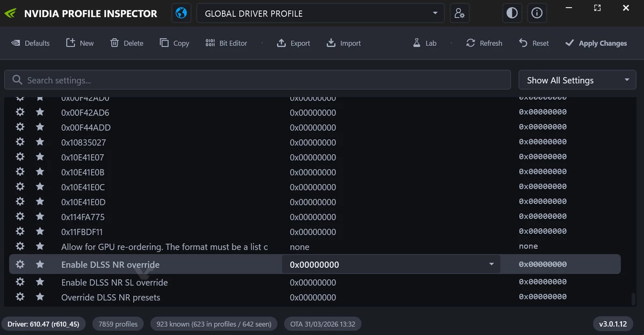Click gear icon on the 0x114FA775 row

[20, 217]
